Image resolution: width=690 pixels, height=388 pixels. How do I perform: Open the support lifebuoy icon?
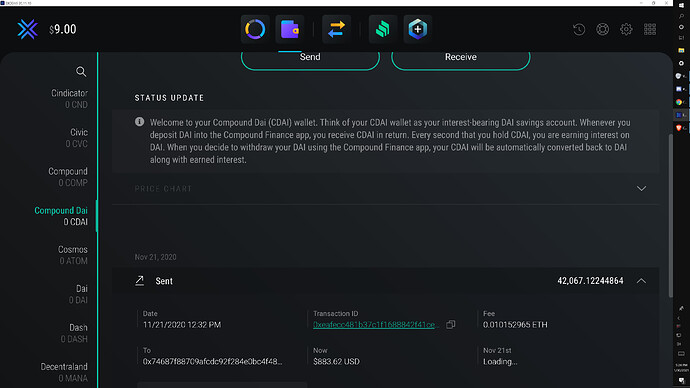[x=602, y=29]
